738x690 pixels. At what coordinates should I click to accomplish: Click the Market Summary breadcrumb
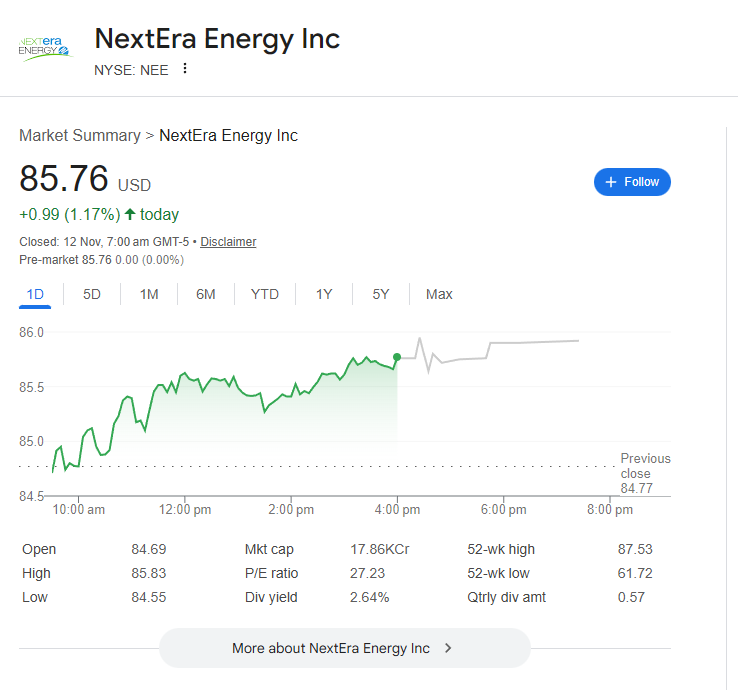[80, 136]
